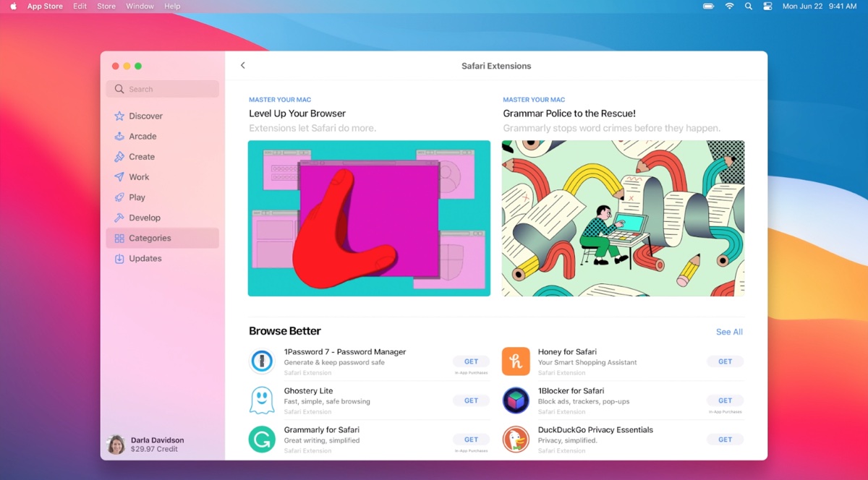Image resolution: width=868 pixels, height=480 pixels.
Task: Open the 1Blocker for Safari icon
Action: [x=516, y=400]
